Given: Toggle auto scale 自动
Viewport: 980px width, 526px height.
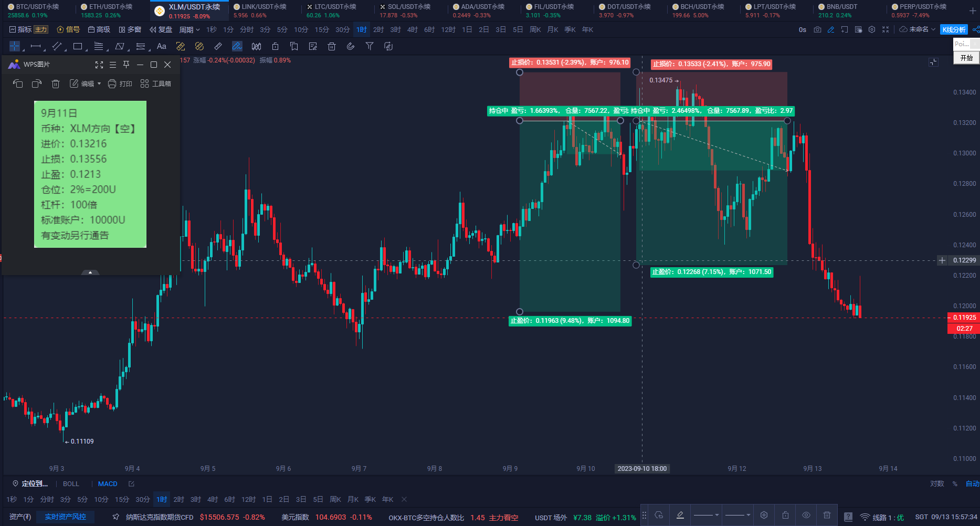Looking at the screenshot, I should click(972, 483).
